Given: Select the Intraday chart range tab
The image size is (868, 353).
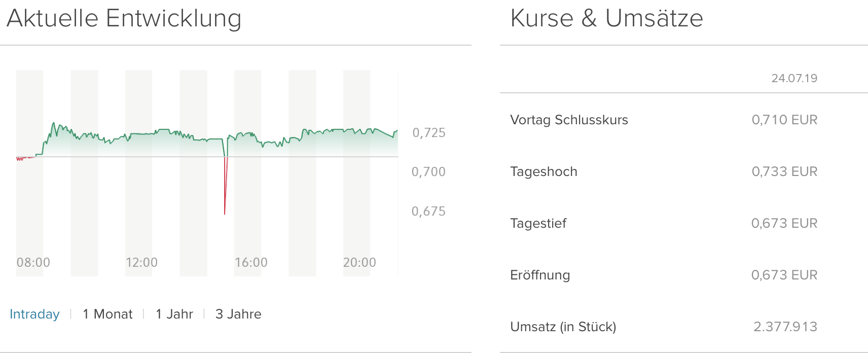Looking at the screenshot, I should click(x=34, y=314).
